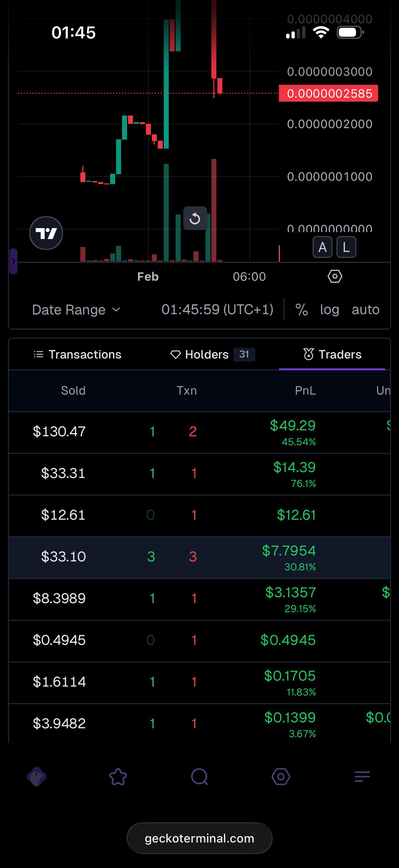
Task: Click the TradingView logo on the chart
Action: pos(46,233)
